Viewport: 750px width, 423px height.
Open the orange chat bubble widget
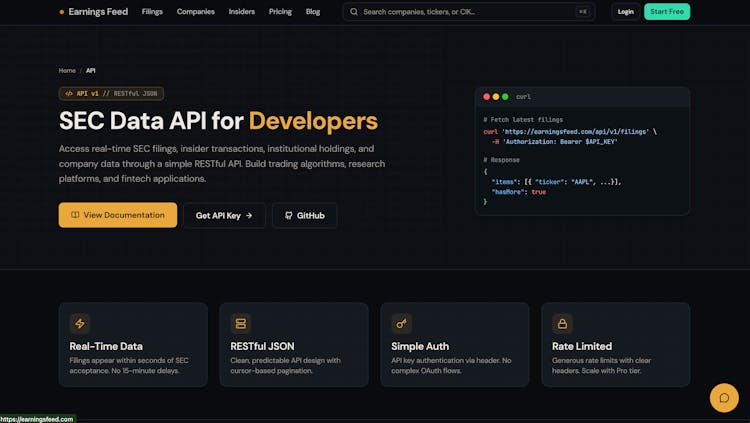click(x=723, y=397)
